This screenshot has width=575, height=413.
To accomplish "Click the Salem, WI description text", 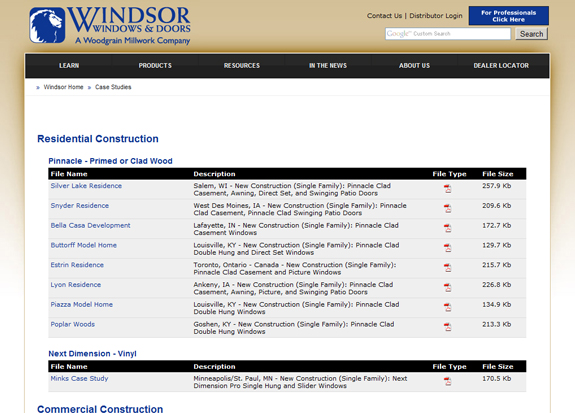I will coord(292,189).
